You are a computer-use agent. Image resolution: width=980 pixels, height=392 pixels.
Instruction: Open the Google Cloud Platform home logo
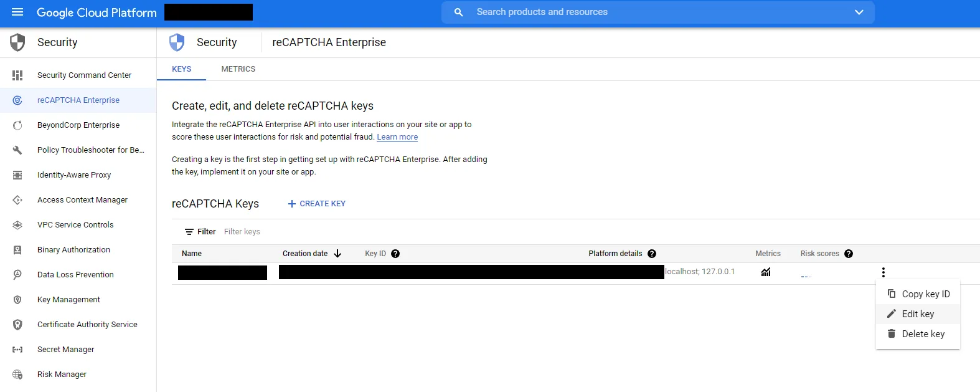[x=97, y=12]
